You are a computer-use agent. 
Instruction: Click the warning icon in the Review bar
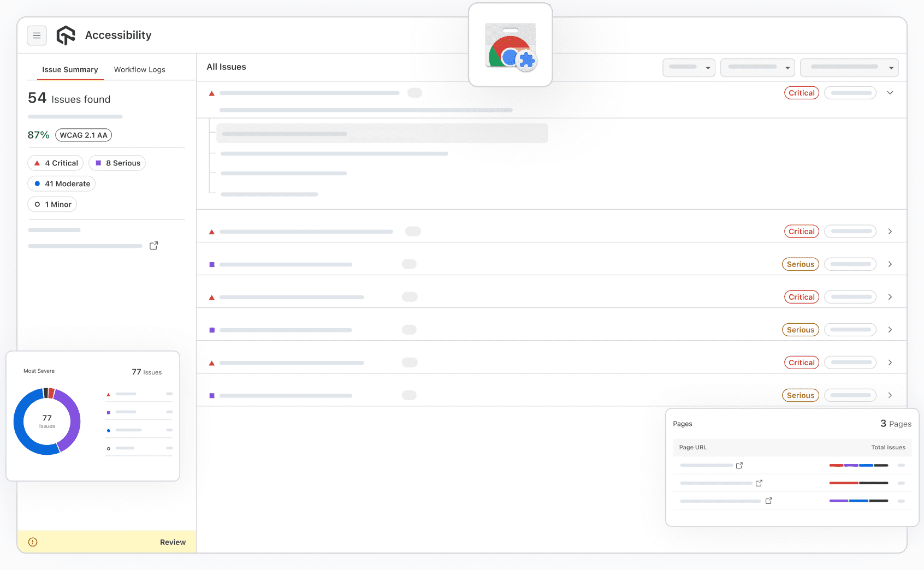[32, 542]
